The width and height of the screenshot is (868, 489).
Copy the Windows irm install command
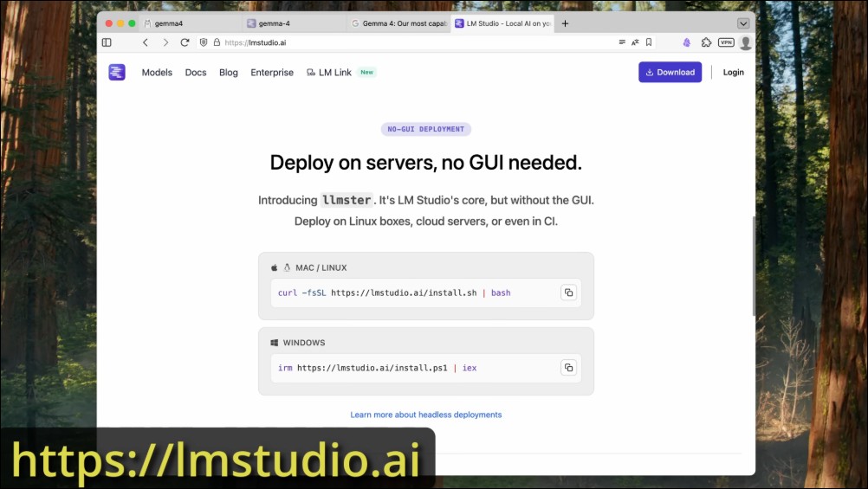[568, 368]
